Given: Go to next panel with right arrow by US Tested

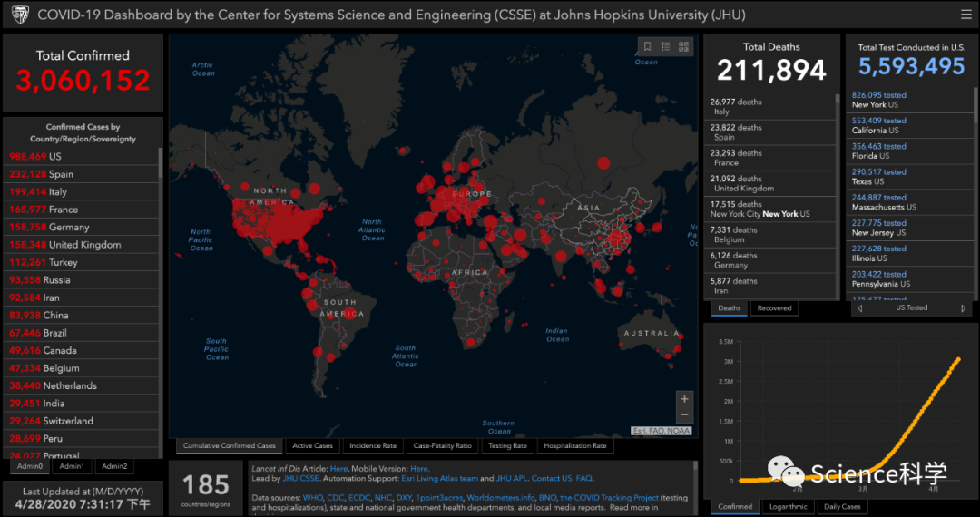Looking at the screenshot, I should (963, 308).
